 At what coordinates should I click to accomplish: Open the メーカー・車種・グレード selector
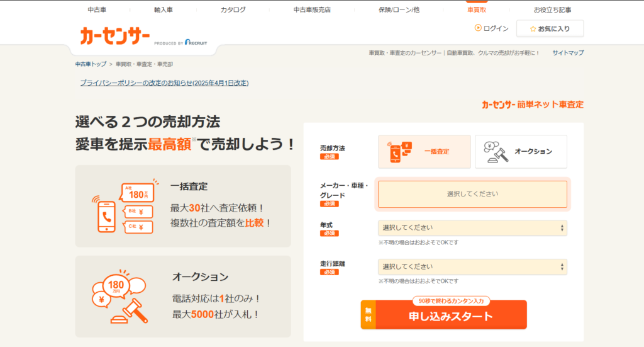tap(472, 194)
